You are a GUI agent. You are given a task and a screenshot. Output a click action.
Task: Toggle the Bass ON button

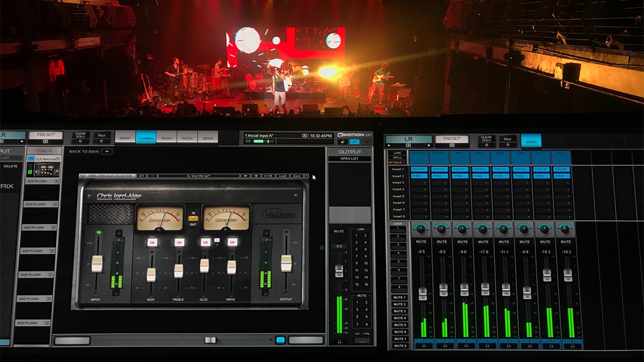pyautogui.click(x=151, y=242)
